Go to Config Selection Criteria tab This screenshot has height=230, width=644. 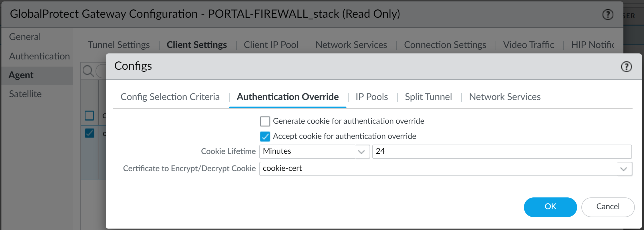point(170,97)
